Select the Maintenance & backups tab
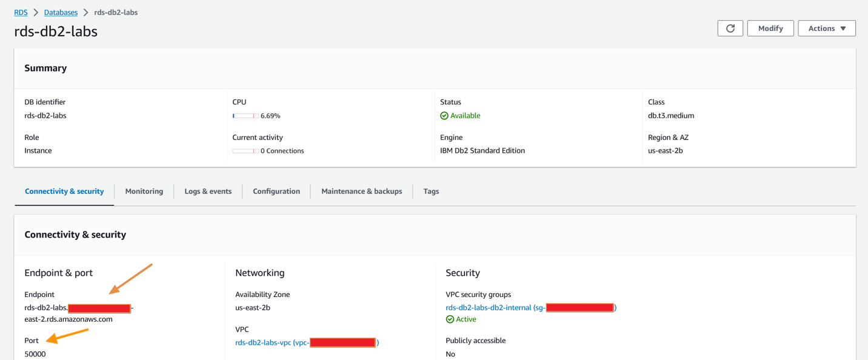This screenshot has height=360, width=868. point(361,191)
